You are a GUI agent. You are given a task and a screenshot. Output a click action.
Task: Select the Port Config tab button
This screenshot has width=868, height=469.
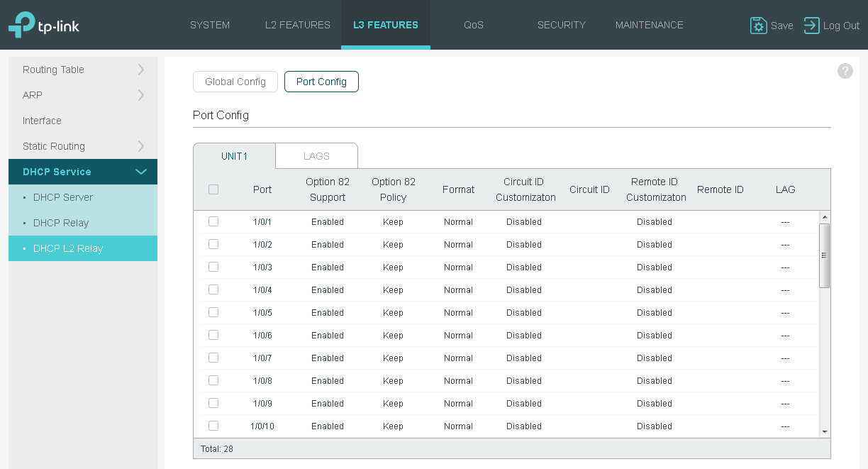tap(321, 82)
